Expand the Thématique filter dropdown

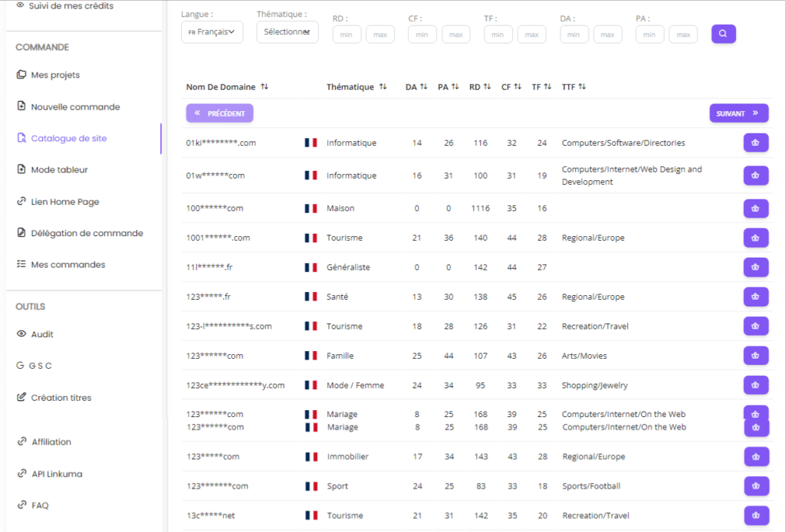point(287,32)
